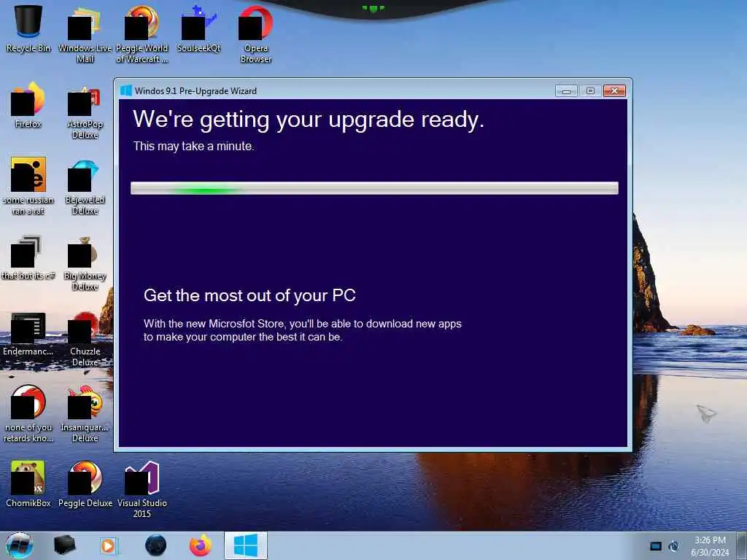Open Opera Browser desktop shortcut
The height and width of the screenshot is (560, 747).
coord(256,34)
